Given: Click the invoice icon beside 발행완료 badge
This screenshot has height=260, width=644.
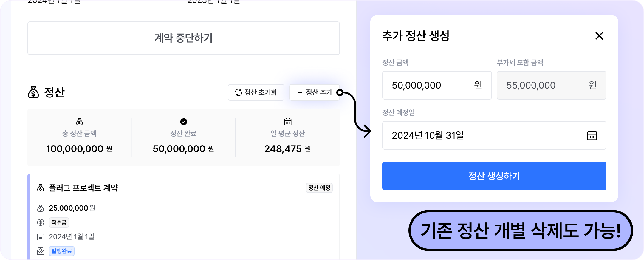Looking at the screenshot, I should point(41,251).
